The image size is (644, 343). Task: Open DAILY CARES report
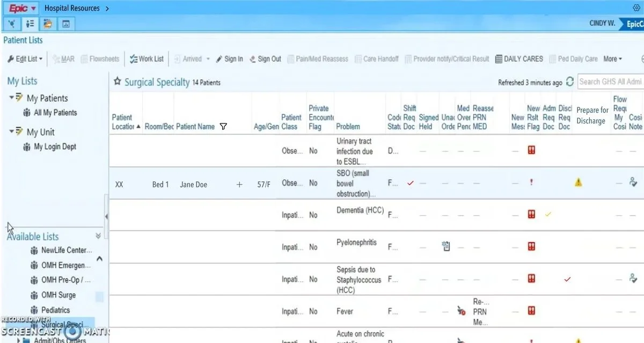pos(519,59)
